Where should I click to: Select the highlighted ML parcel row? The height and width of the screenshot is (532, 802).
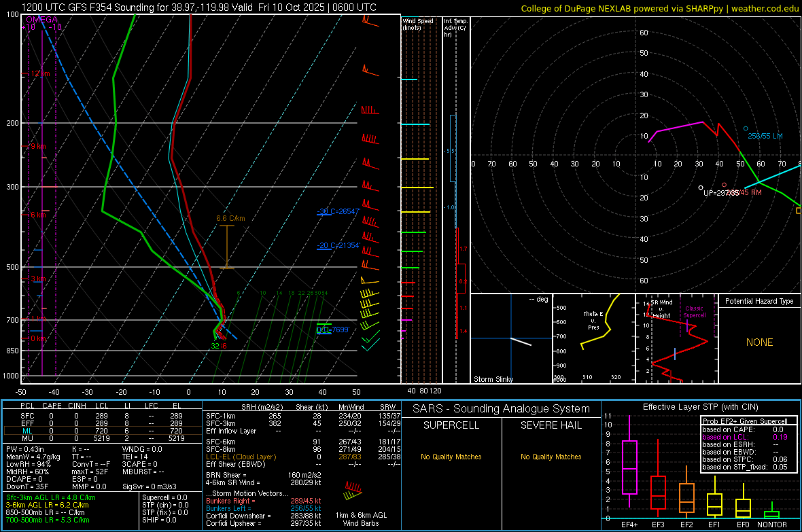103,431
